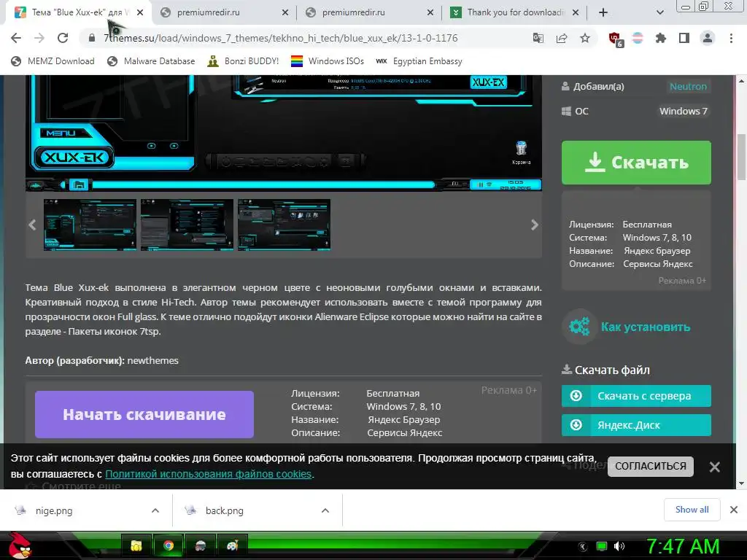Reload the current page
747x560 pixels.
coord(63,38)
